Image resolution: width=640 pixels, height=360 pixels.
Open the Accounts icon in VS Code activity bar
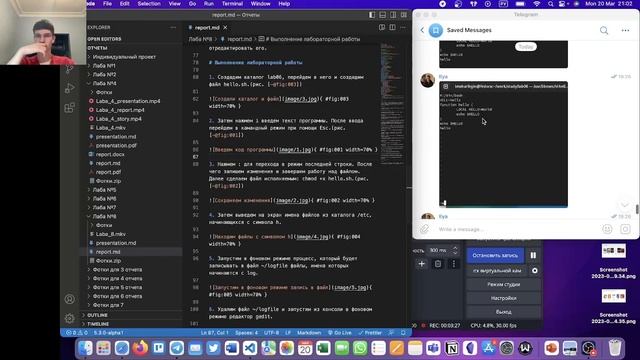point(70,299)
